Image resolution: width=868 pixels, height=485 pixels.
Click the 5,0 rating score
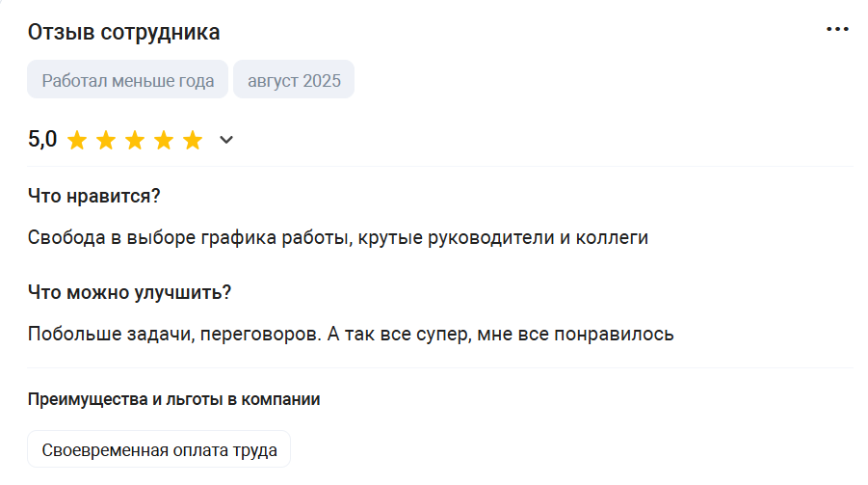42,140
